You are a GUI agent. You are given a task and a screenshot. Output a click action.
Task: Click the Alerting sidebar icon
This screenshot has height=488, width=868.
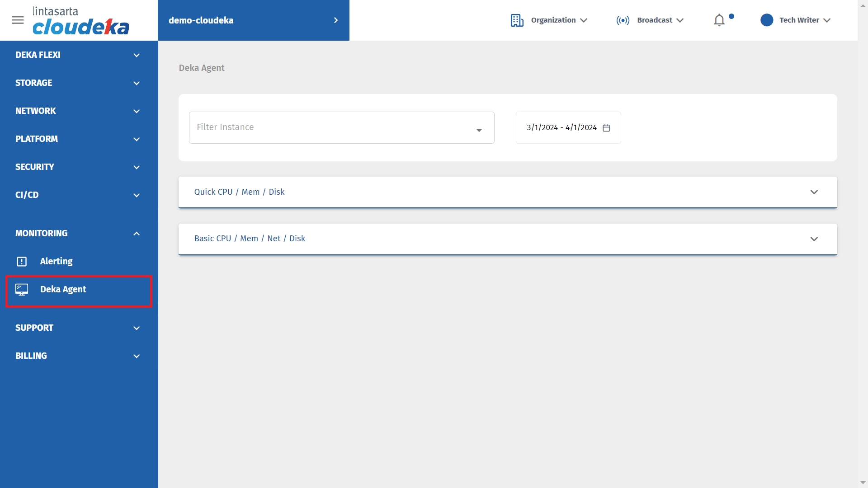[22, 262]
